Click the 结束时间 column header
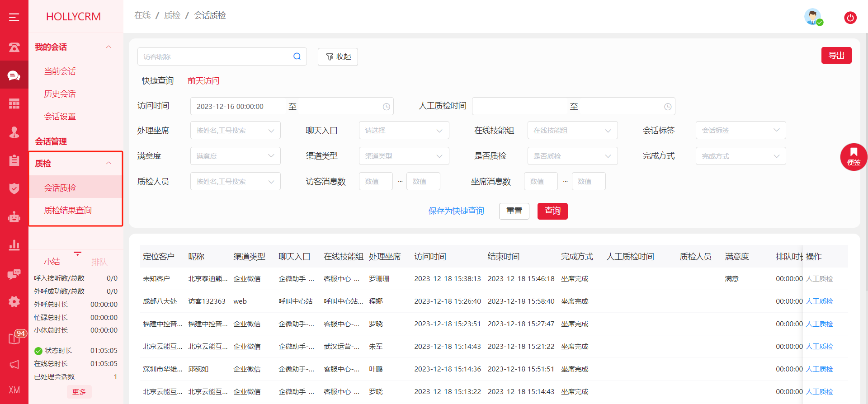 tap(503, 257)
